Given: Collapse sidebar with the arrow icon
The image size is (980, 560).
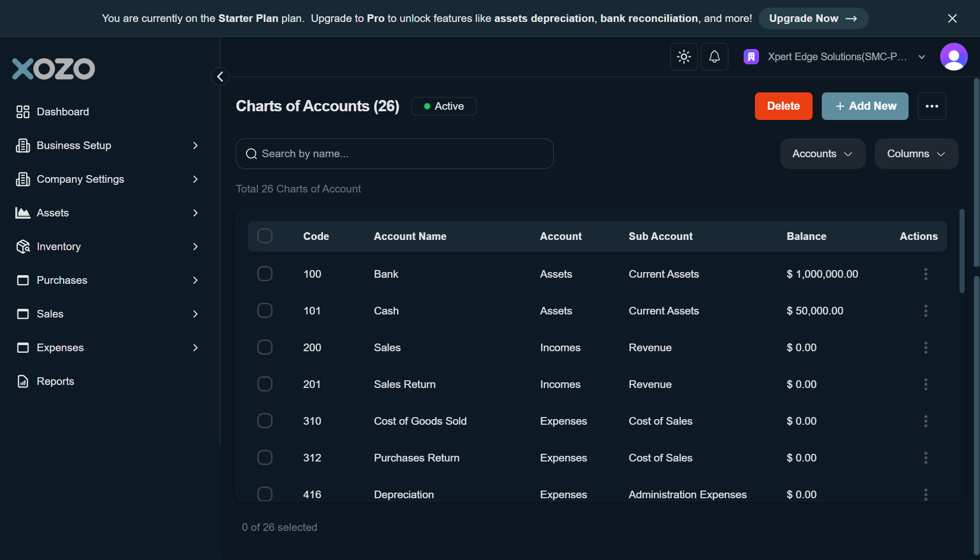Looking at the screenshot, I should click(x=220, y=77).
